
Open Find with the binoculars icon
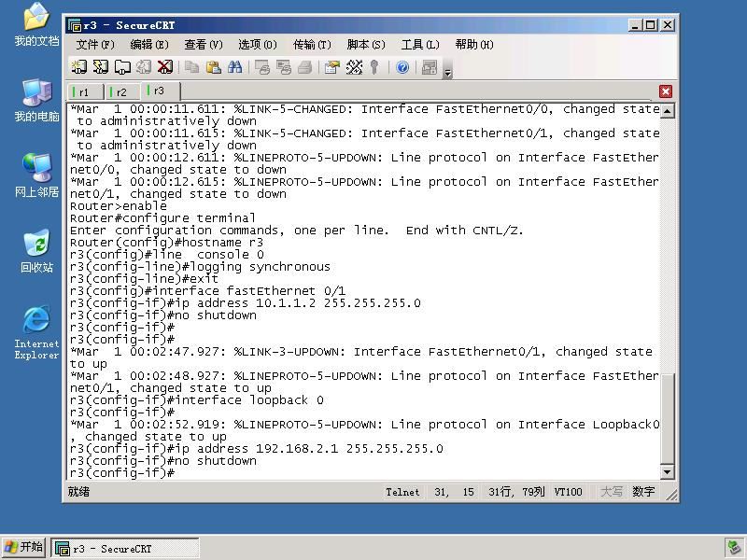point(235,67)
